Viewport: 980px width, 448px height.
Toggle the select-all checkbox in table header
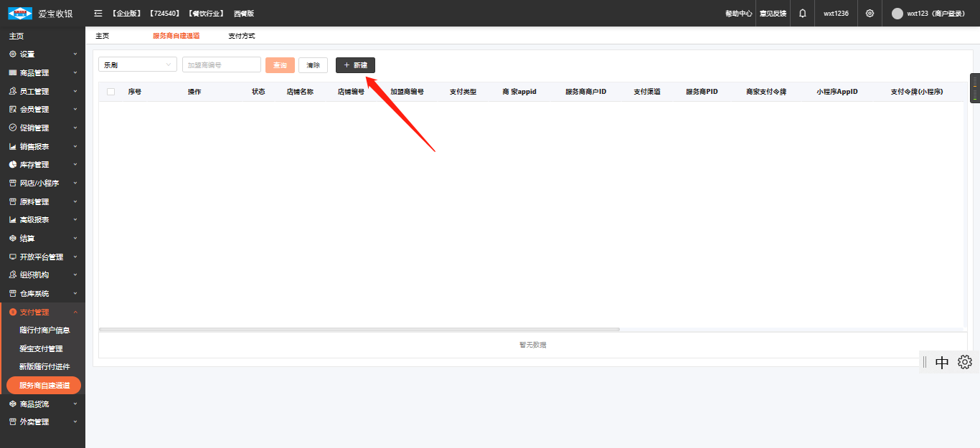pos(110,92)
